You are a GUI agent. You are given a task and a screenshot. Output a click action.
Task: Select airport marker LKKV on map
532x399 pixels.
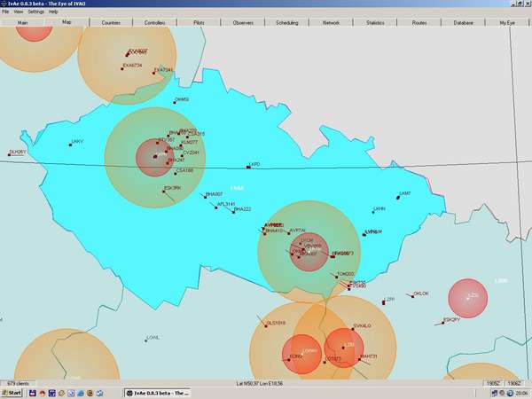point(71,145)
